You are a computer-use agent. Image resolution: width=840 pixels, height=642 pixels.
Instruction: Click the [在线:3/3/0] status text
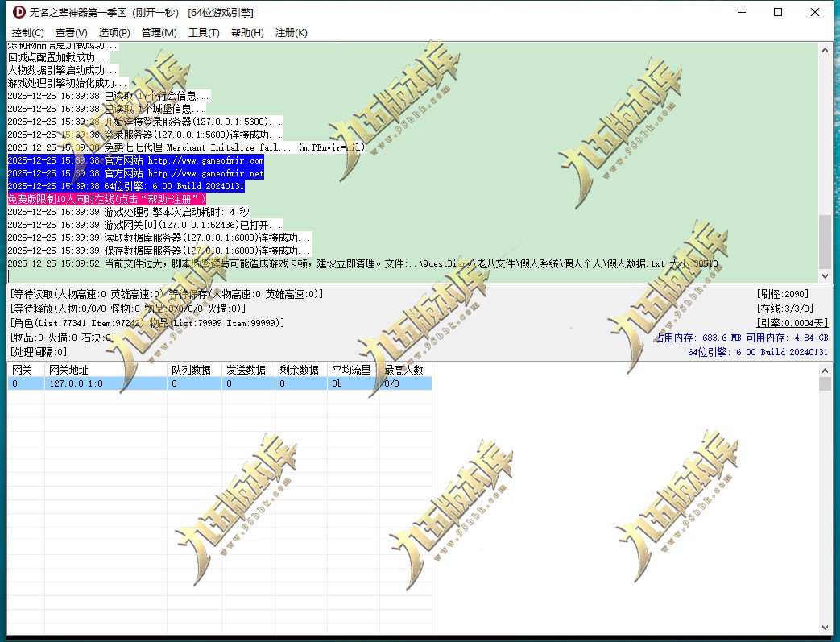pos(784,309)
